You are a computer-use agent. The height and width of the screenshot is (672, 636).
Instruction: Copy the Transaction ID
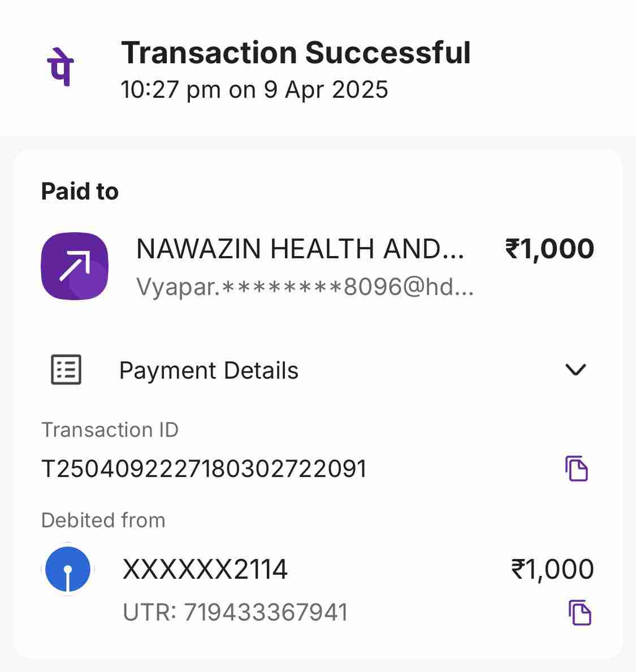coord(577,469)
